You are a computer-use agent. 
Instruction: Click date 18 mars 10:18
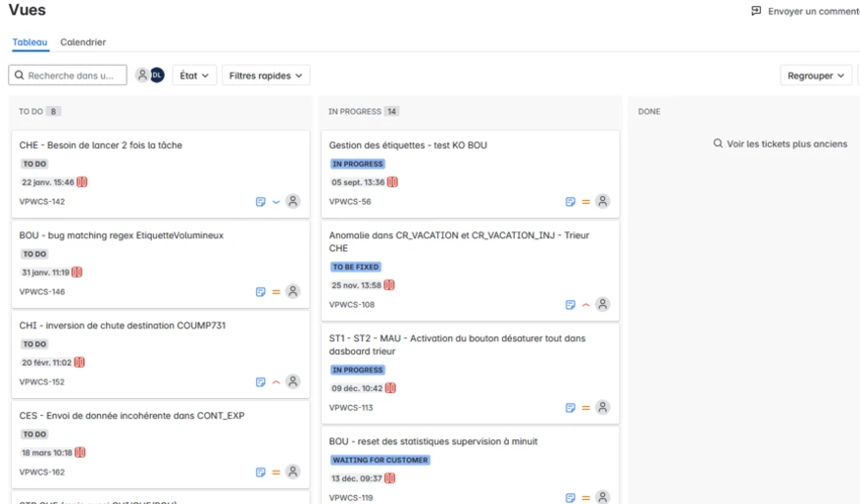[47, 452]
